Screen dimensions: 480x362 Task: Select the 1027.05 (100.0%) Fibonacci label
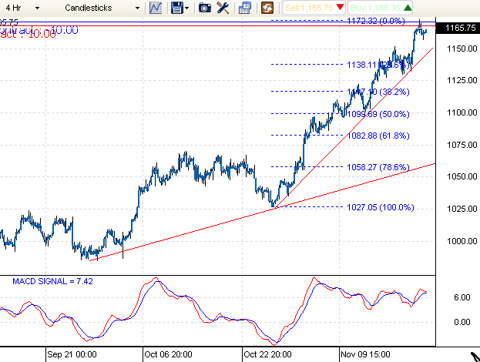click(x=380, y=207)
